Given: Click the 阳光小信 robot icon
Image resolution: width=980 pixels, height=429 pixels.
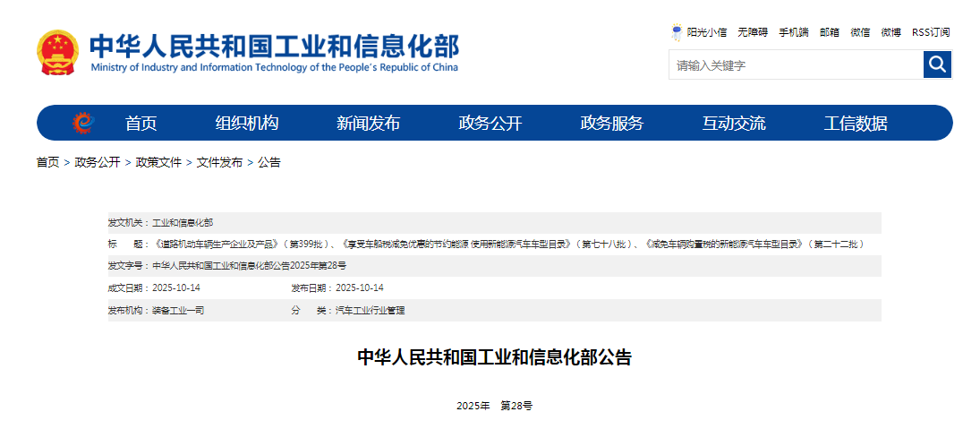Looking at the screenshot, I should [x=677, y=32].
